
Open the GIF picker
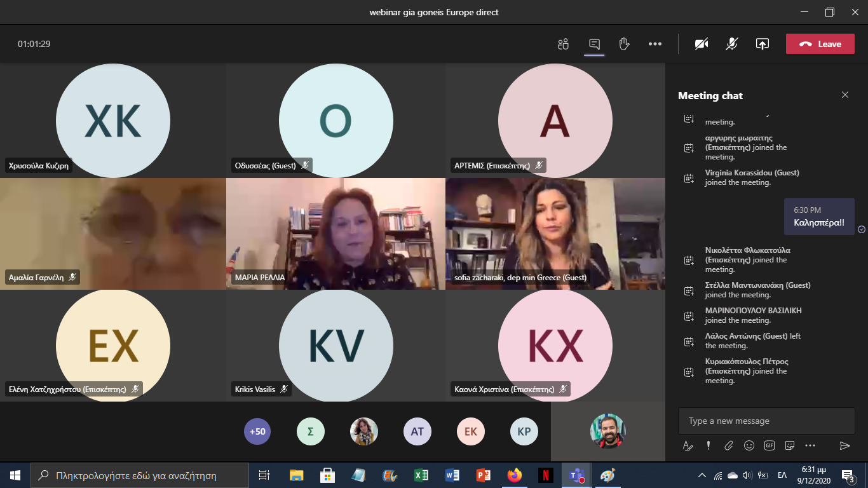[x=770, y=445]
